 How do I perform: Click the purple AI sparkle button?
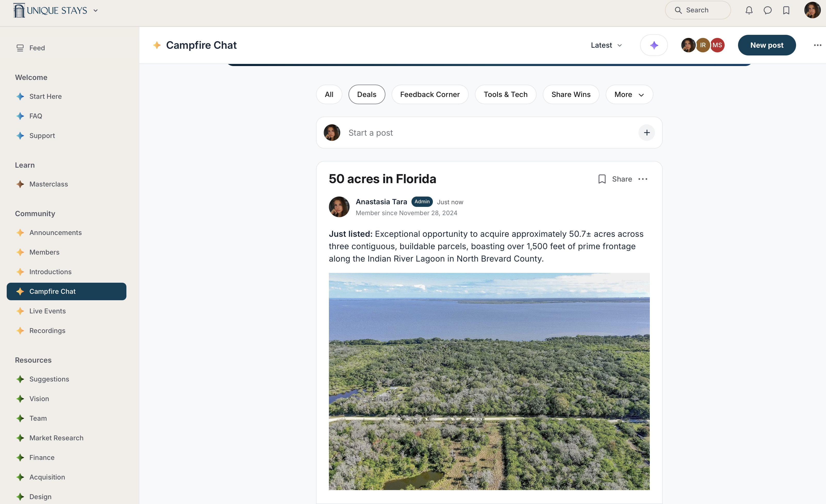pos(654,45)
